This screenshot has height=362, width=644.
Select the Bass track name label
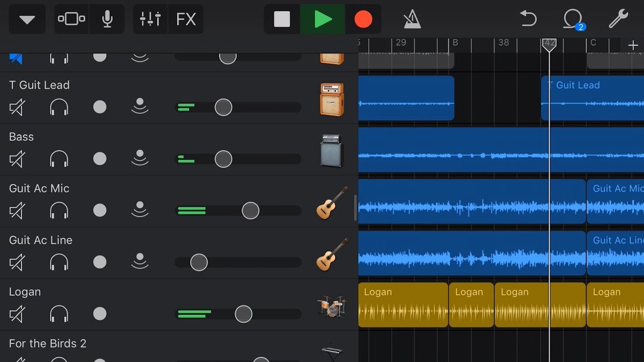coord(21,137)
